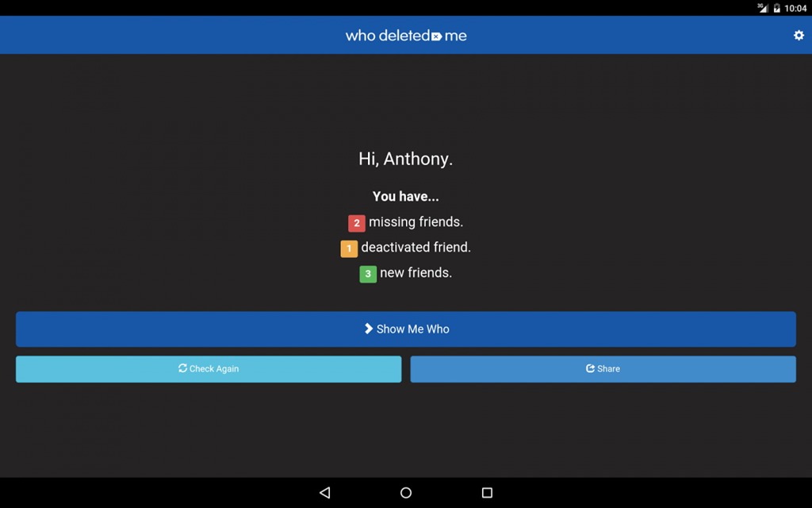This screenshot has height=508, width=812.
Task: Tap the Android recent apps button
Action: point(487,492)
